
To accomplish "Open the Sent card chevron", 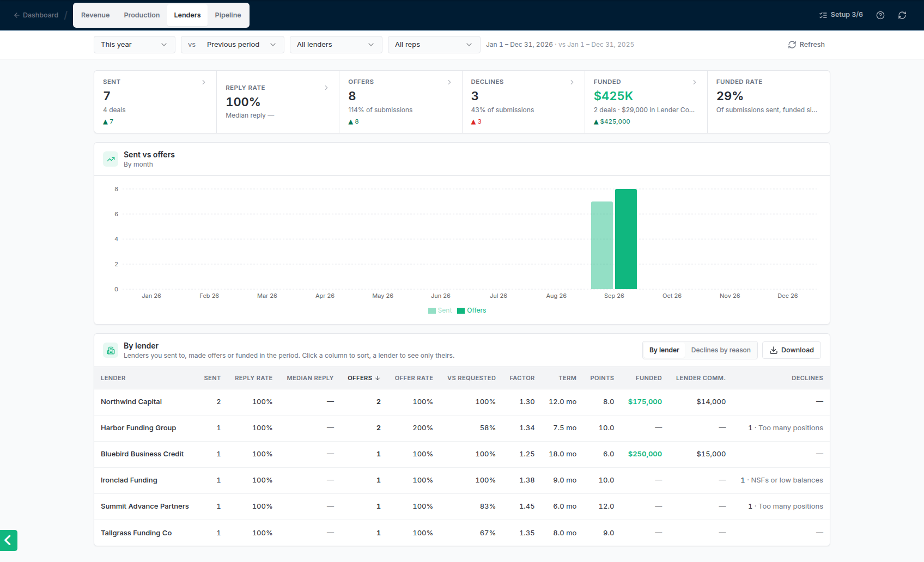I will click(x=204, y=82).
